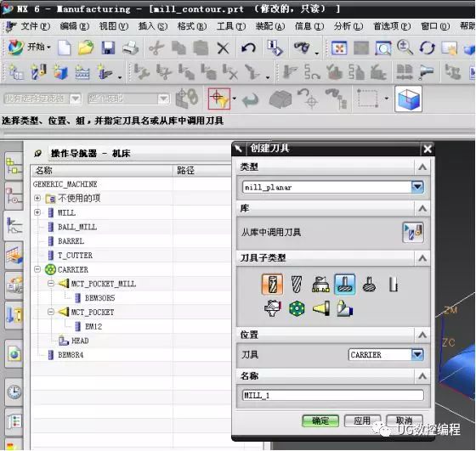Click the Delete X icon
The height and width of the screenshot is (451, 476).
click(x=223, y=48)
